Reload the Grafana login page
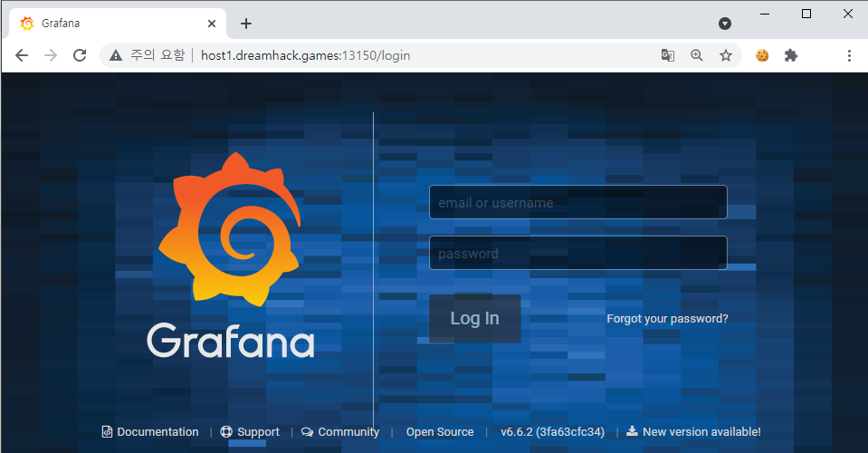This screenshot has width=868, height=453. [80, 55]
